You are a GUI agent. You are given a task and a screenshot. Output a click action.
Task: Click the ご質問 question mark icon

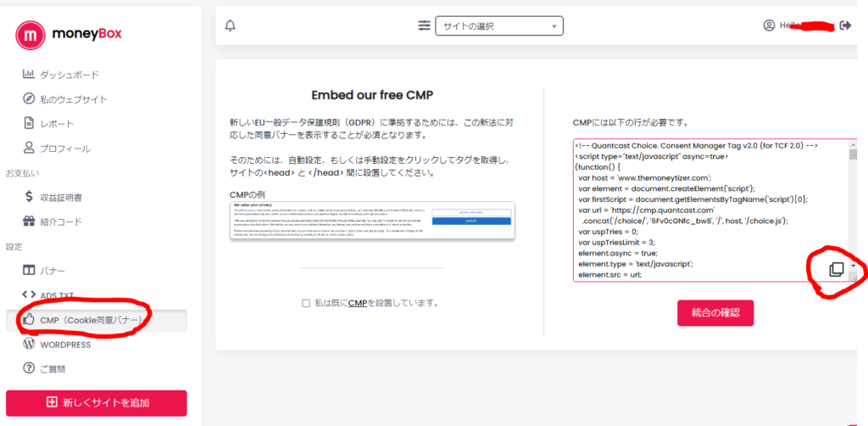[29, 369]
